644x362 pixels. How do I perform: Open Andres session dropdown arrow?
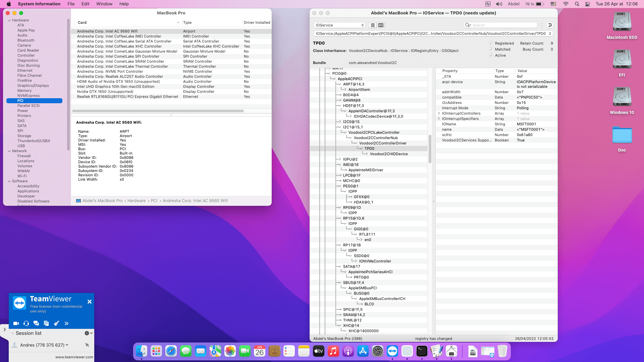(67, 345)
